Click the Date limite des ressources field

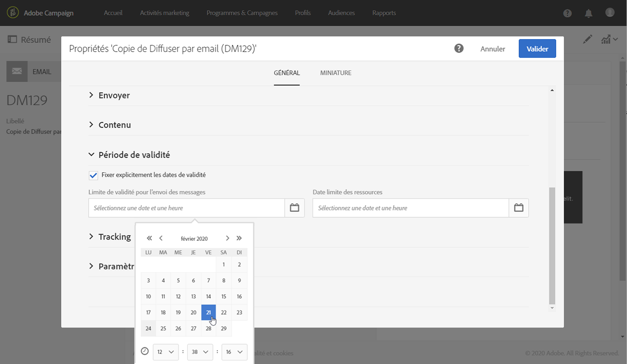[x=411, y=208]
